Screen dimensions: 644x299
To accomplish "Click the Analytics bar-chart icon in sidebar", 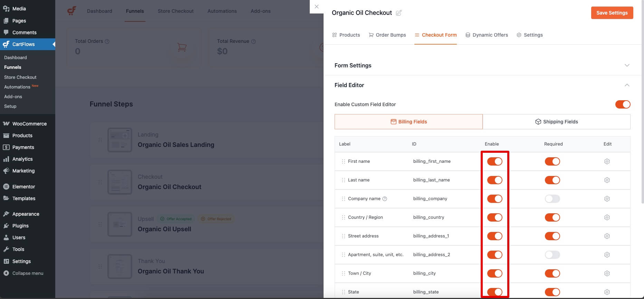I will tap(6, 159).
